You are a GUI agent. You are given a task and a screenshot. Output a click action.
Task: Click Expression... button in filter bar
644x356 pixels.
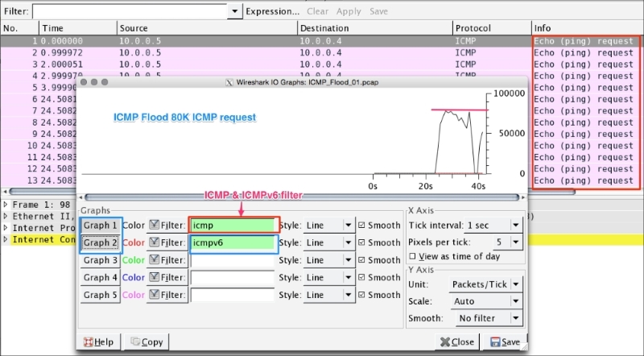272,11
